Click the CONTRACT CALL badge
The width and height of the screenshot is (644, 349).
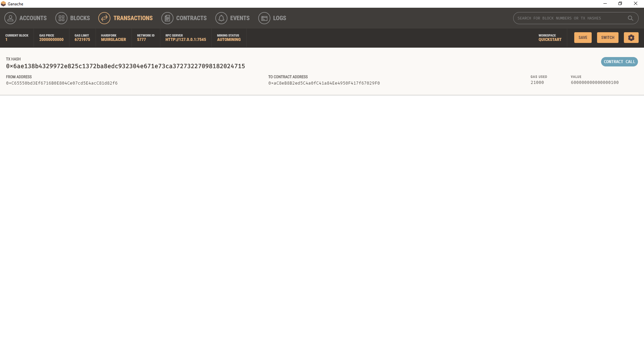pos(620,62)
